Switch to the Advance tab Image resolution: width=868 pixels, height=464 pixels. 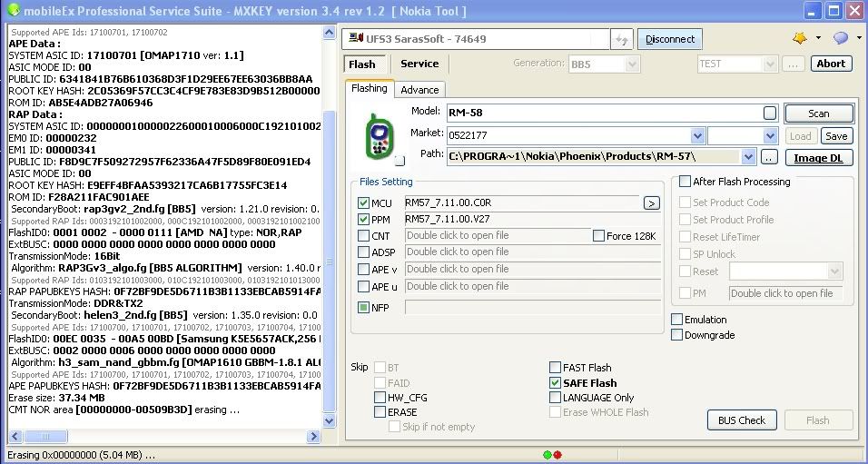tap(419, 89)
